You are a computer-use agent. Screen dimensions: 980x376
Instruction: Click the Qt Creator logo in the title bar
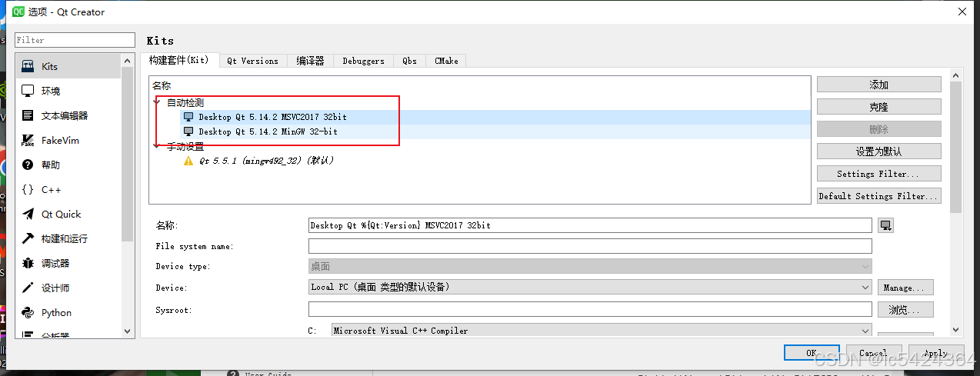coord(18,12)
